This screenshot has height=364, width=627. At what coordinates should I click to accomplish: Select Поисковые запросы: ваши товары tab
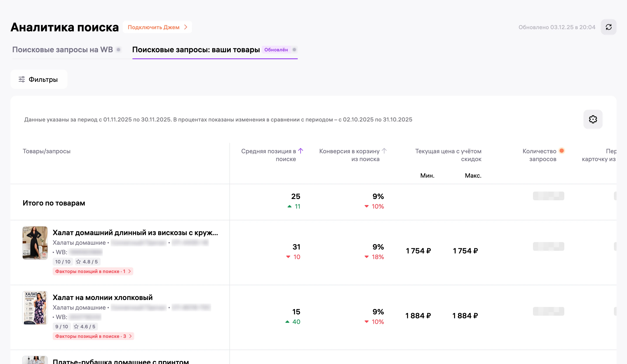pos(196,50)
